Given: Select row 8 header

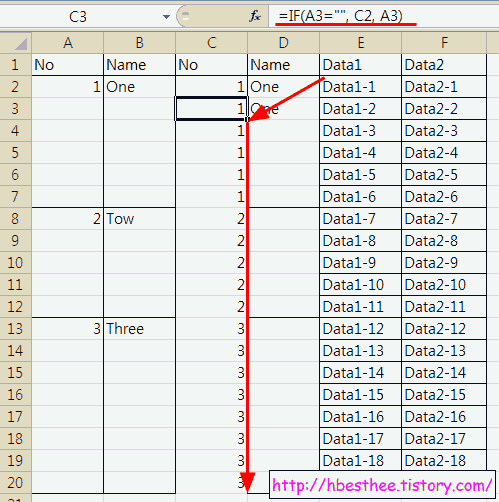Looking at the screenshot, I should pyautogui.click(x=15, y=219).
